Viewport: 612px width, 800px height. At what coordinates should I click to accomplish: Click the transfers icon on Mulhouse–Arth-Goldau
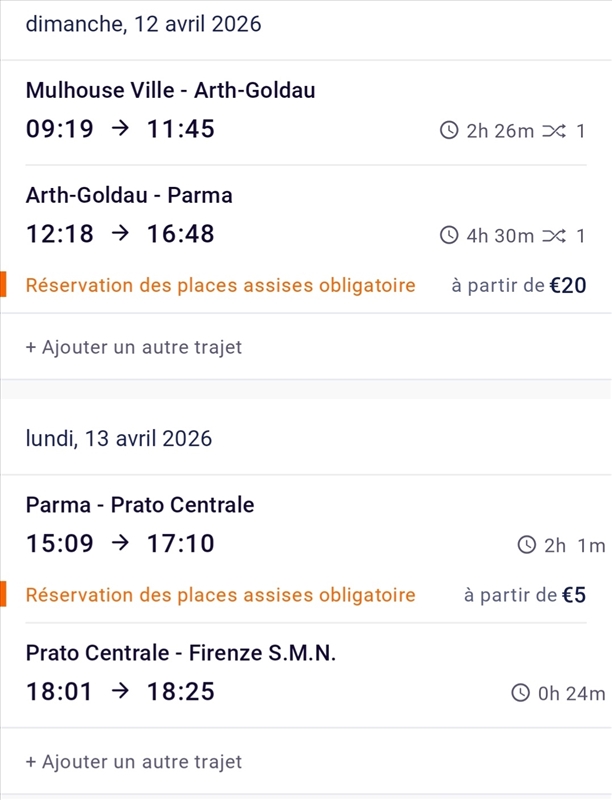click(x=554, y=131)
